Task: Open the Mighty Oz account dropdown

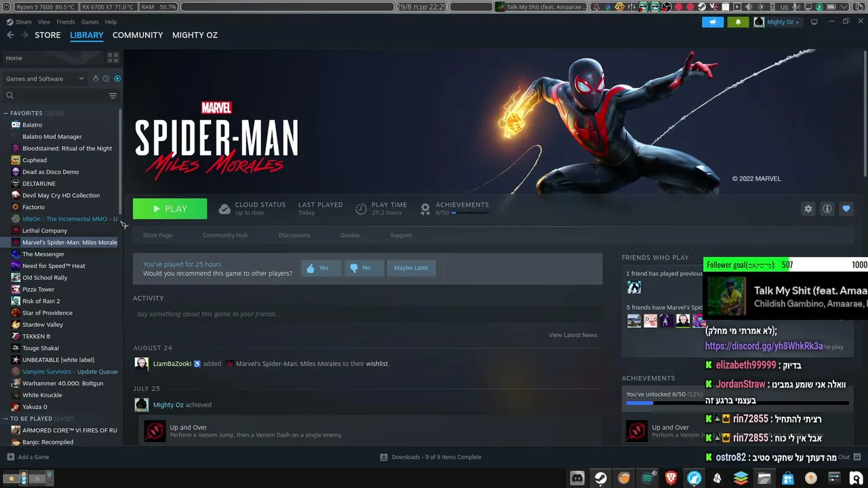Action: tap(776, 22)
